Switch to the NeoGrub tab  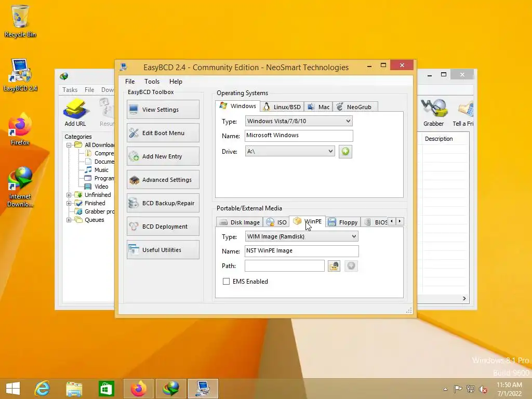(355, 107)
